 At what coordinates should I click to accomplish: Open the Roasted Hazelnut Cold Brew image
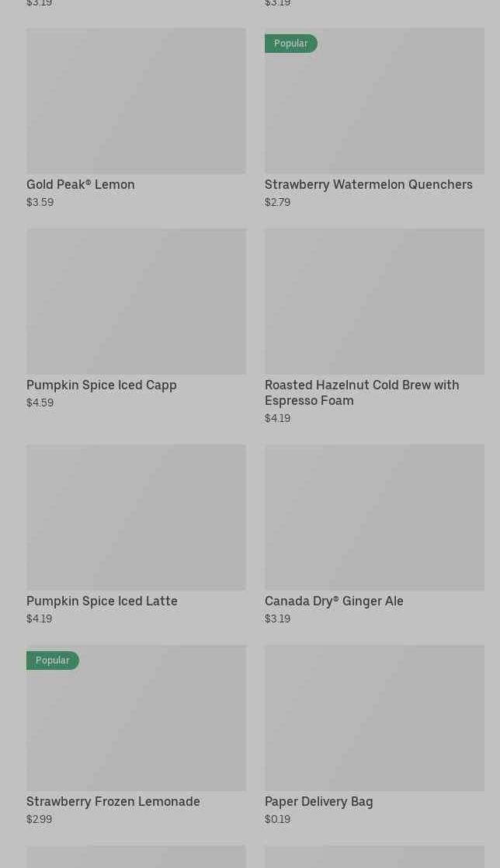click(374, 301)
